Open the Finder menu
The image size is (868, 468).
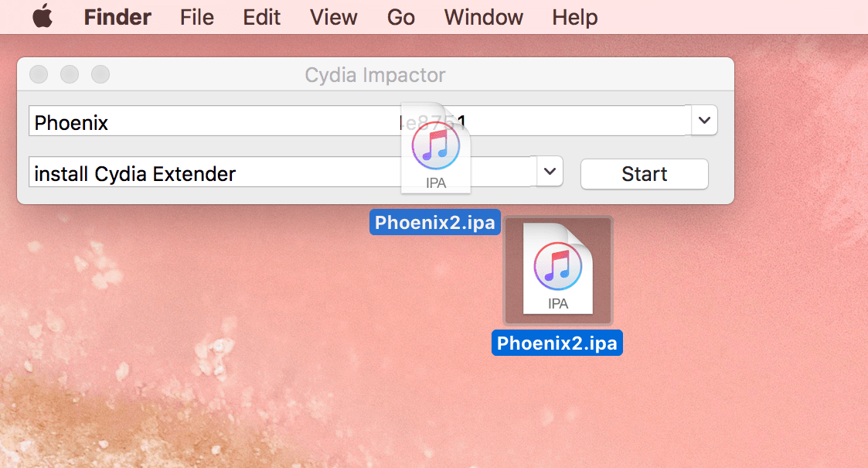coord(117,17)
